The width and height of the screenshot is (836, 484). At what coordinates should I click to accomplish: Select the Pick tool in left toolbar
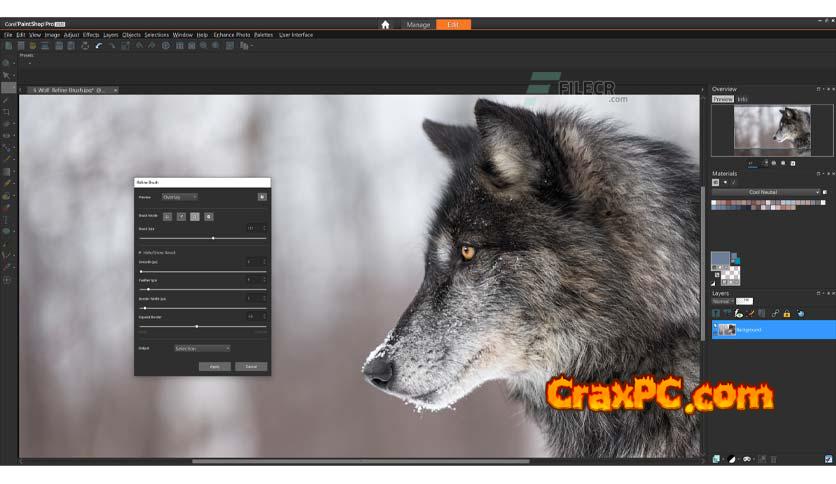6,75
